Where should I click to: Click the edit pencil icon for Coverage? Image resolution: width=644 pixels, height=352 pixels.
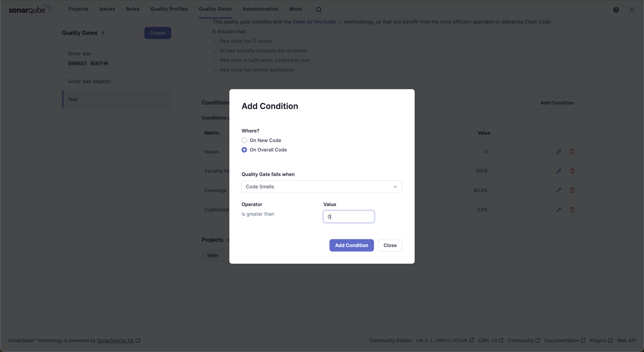pyautogui.click(x=558, y=190)
